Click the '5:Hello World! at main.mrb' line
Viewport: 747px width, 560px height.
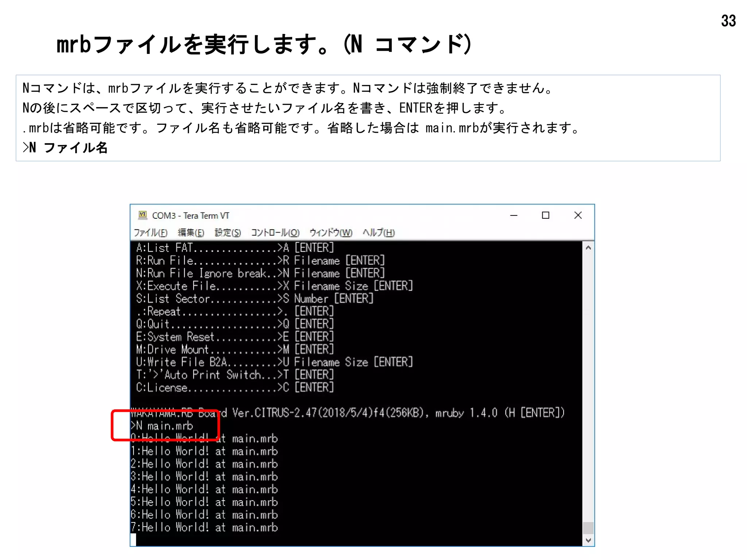coord(204,502)
